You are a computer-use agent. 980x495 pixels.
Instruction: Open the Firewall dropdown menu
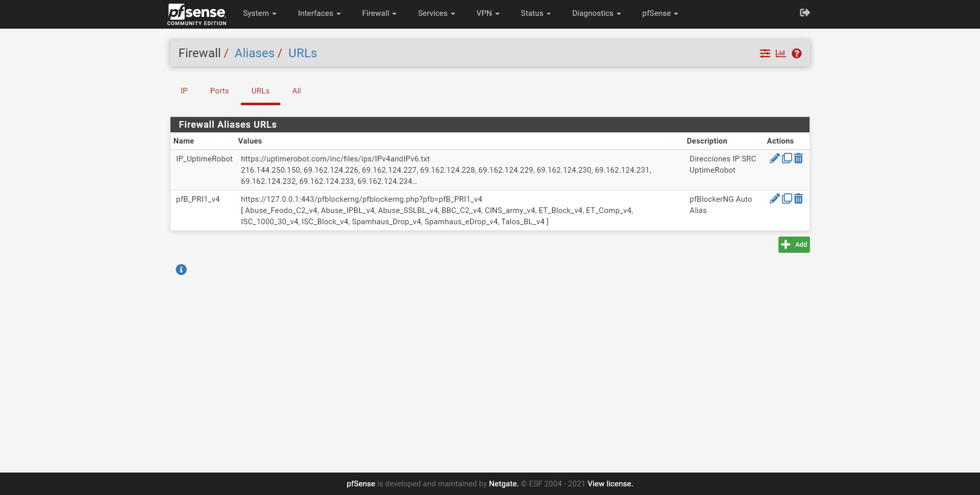379,13
